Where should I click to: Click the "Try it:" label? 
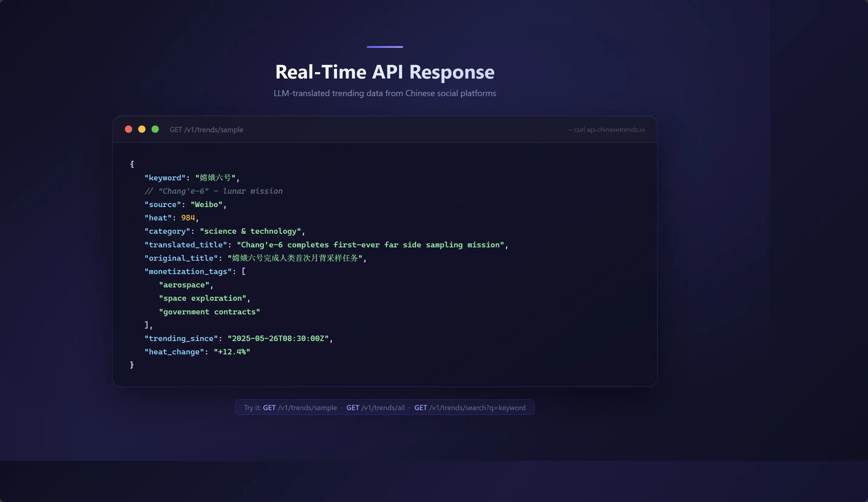coord(252,408)
